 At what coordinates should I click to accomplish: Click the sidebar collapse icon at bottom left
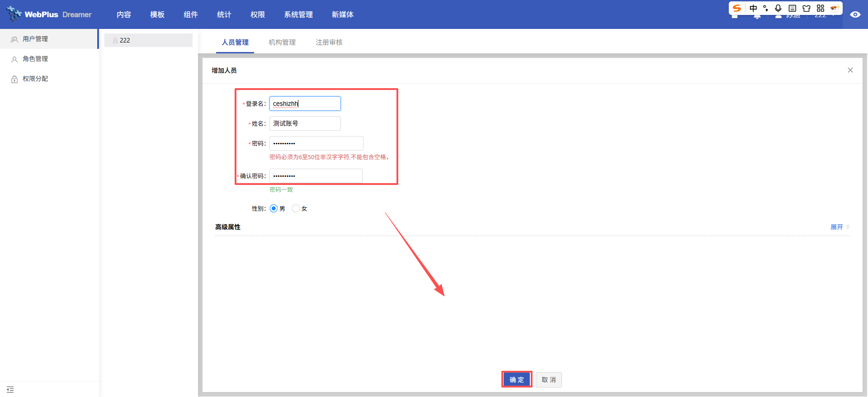coord(10,389)
